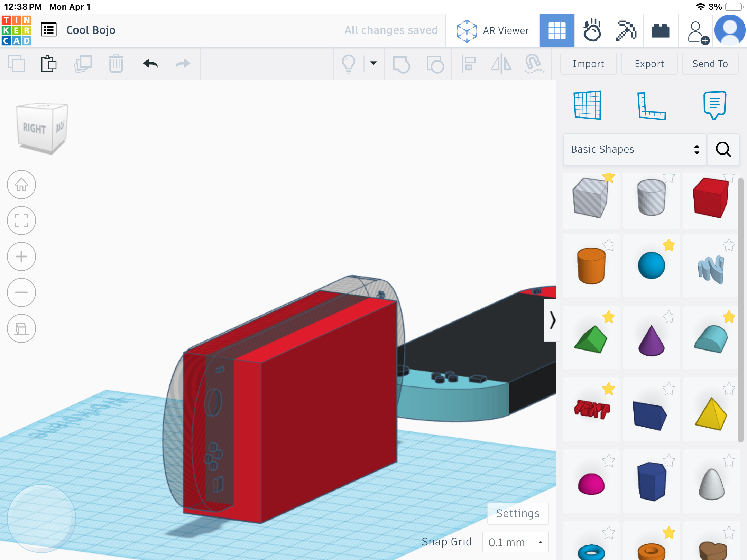Click the Ungroup shapes icon
Viewport: 747px width, 560px height.
pyautogui.click(x=435, y=64)
